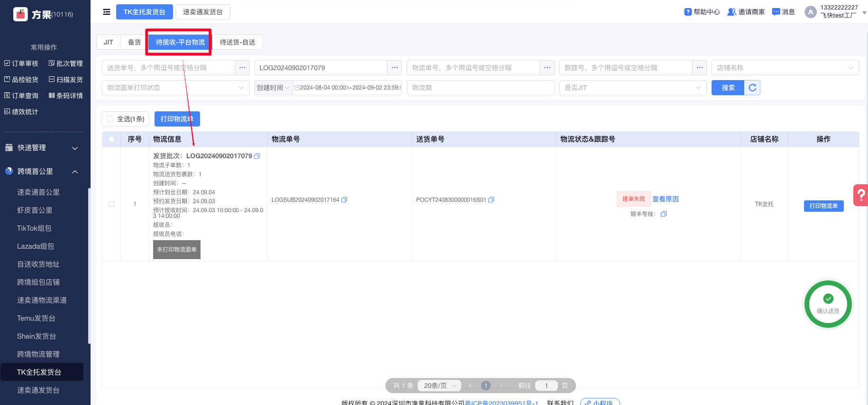Copy the batch number LOG20240902017079
The height and width of the screenshot is (405, 868).
(257, 156)
